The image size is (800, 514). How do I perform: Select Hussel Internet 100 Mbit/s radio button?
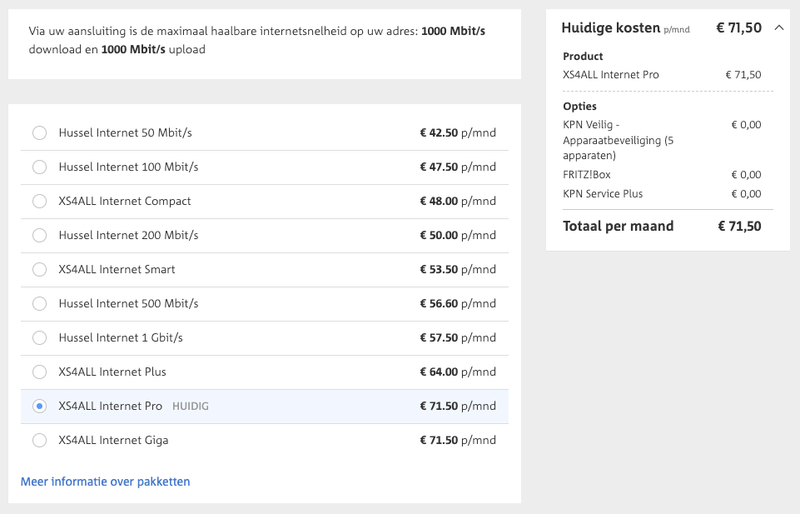(39, 167)
